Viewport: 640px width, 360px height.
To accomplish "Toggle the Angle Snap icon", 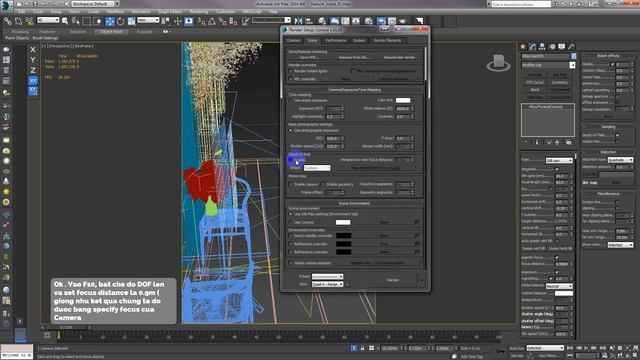I will [x=212, y=21].
